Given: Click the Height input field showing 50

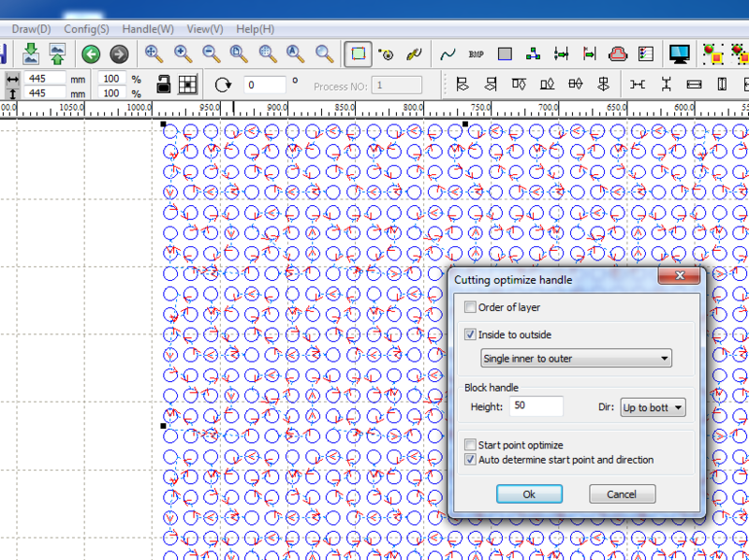Looking at the screenshot, I should [535, 406].
